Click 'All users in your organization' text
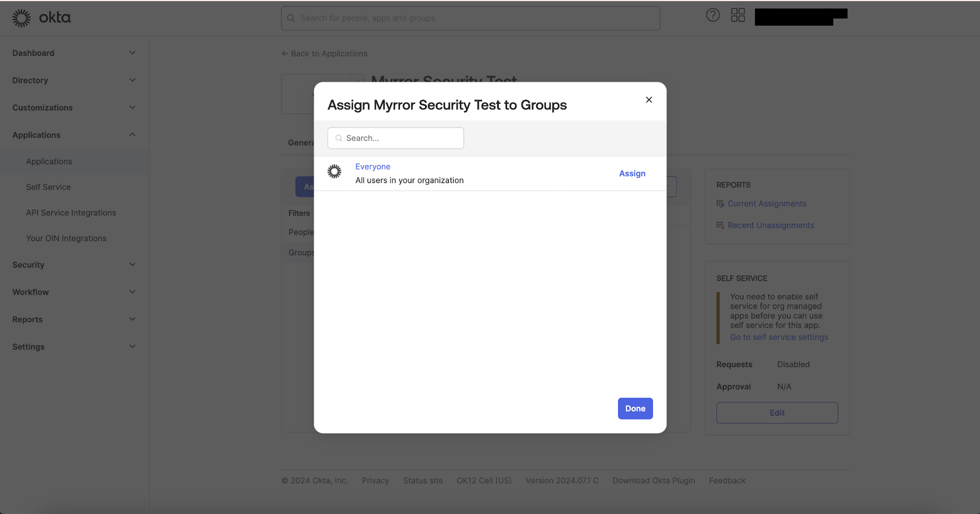 coord(409,180)
